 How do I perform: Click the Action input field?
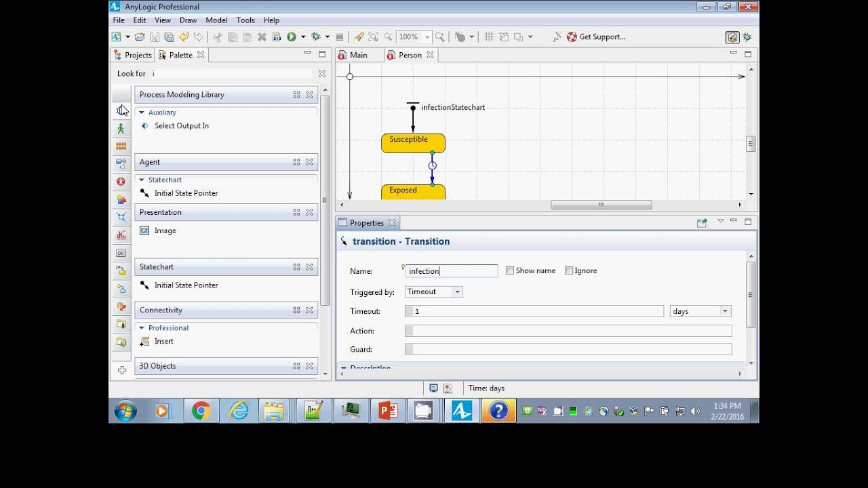572,331
